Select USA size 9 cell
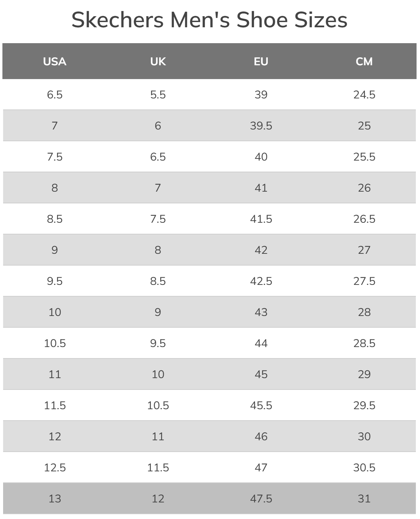The image size is (420, 519). tap(55, 250)
